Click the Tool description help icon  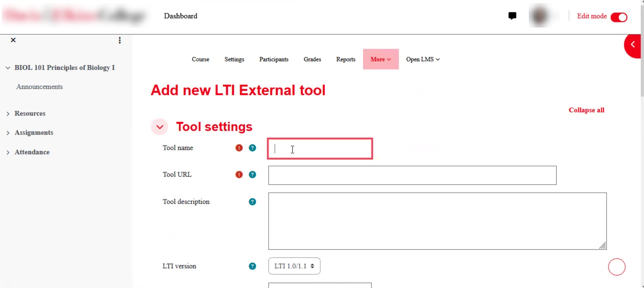click(x=252, y=202)
